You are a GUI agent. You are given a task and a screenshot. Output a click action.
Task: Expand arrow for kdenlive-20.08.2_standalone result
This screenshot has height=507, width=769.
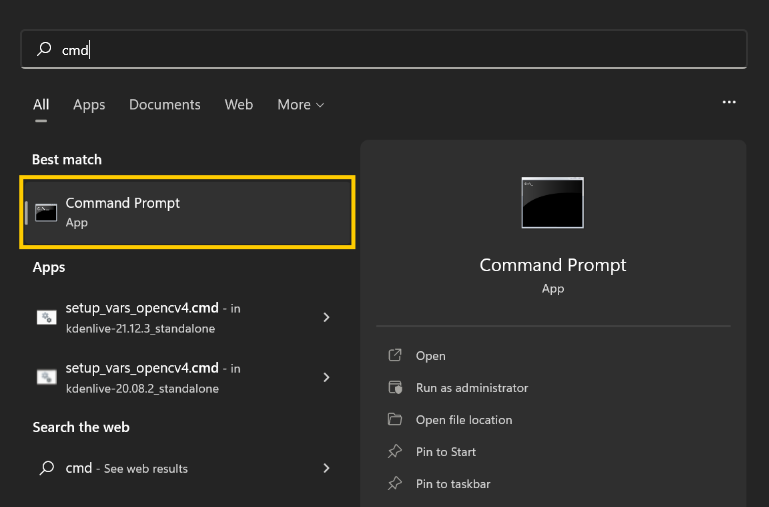pos(327,377)
